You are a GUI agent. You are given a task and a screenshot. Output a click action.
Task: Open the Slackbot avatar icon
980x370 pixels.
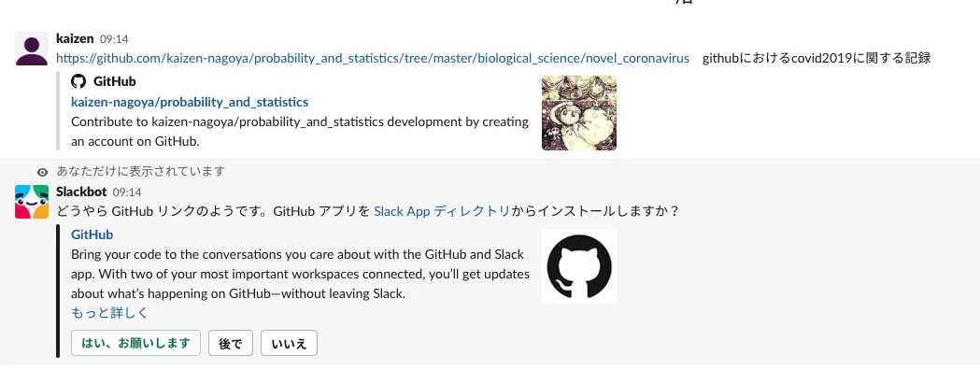[32, 202]
